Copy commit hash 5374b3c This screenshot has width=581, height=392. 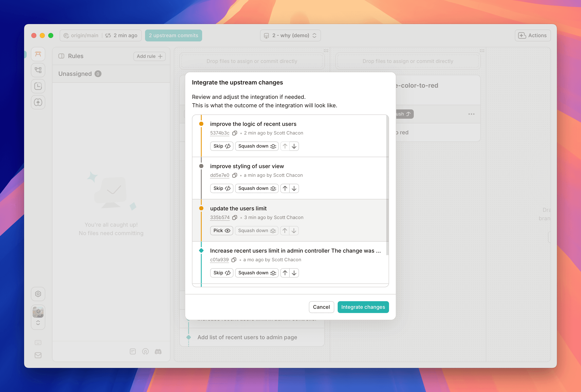coord(234,133)
